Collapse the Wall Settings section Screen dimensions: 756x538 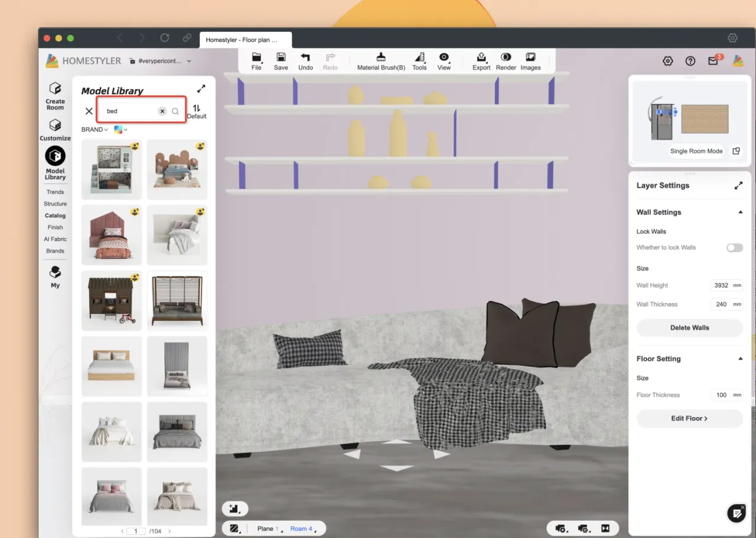point(740,212)
